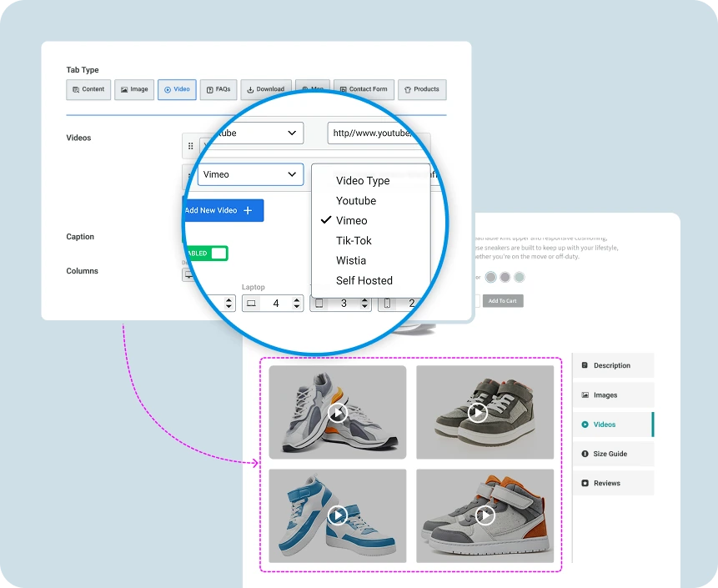Open the Vimeo video type dropdown
The width and height of the screenshot is (718, 588).
(250, 174)
